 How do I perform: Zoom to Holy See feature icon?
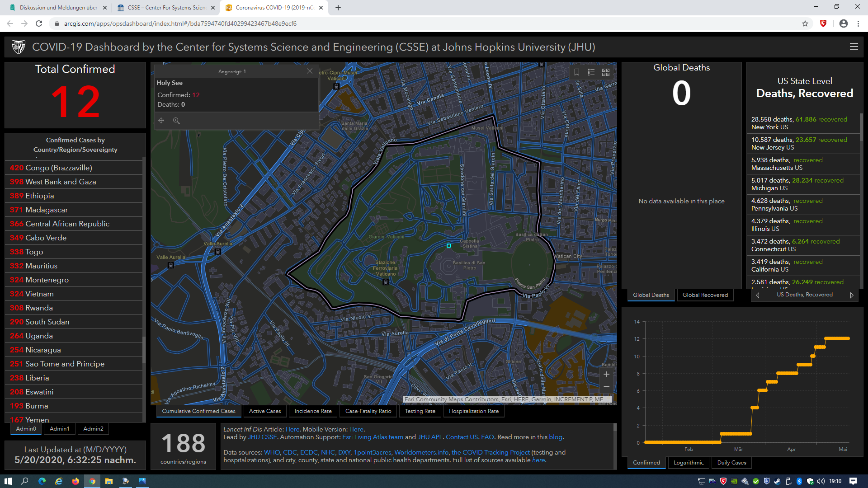click(x=176, y=121)
